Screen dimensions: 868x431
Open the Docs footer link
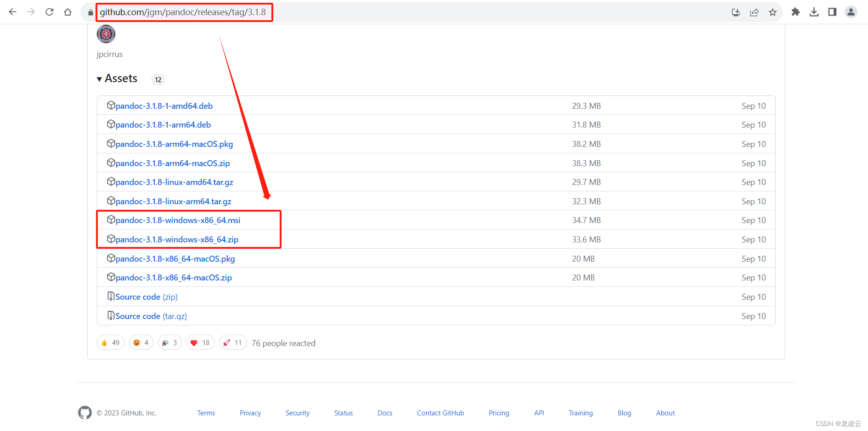(x=385, y=413)
